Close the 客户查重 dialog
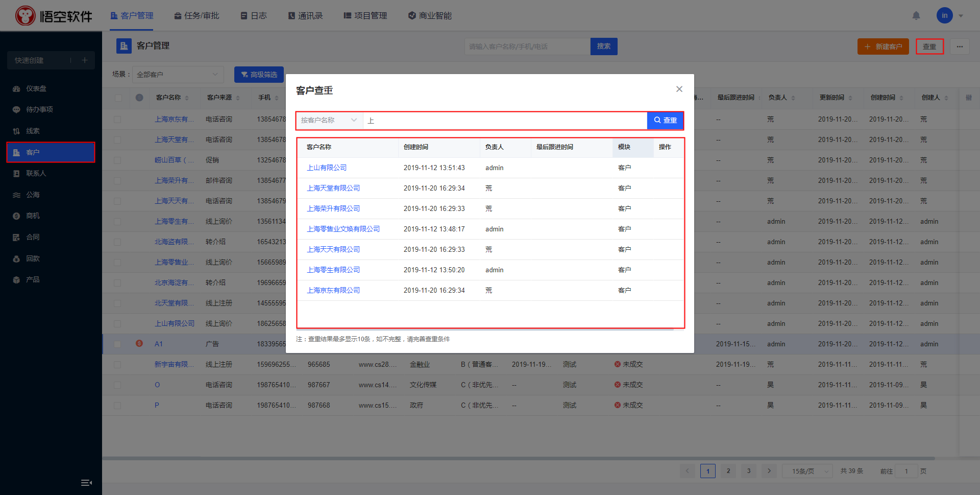 pos(679,89)
